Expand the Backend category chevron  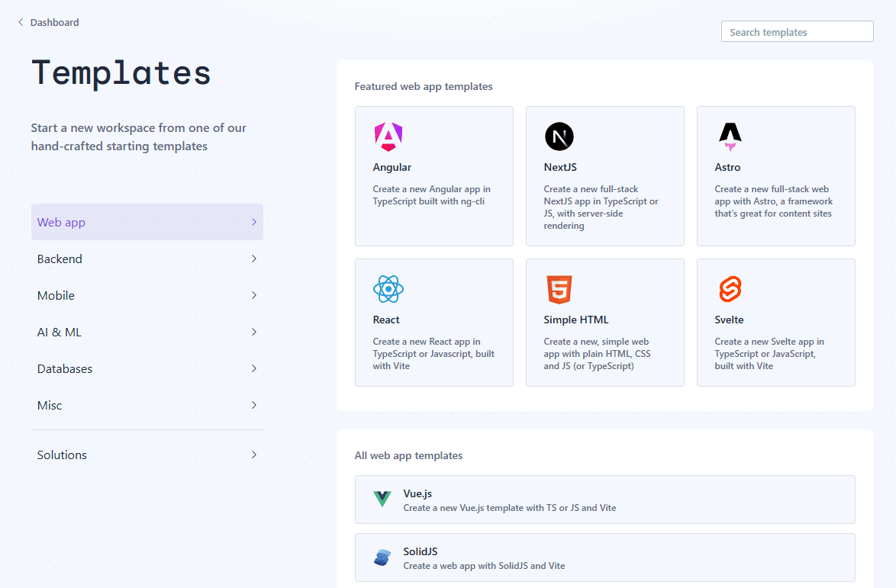[253, 259]
